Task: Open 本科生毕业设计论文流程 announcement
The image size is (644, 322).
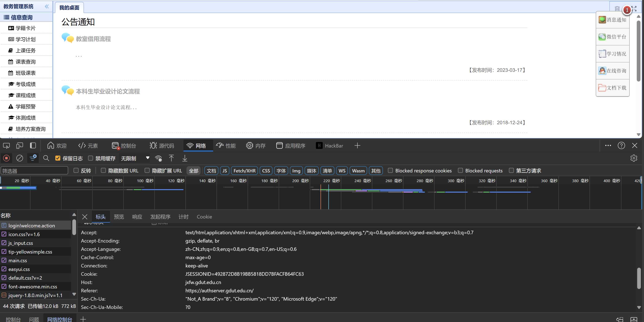Action: (x=108, y=91)
